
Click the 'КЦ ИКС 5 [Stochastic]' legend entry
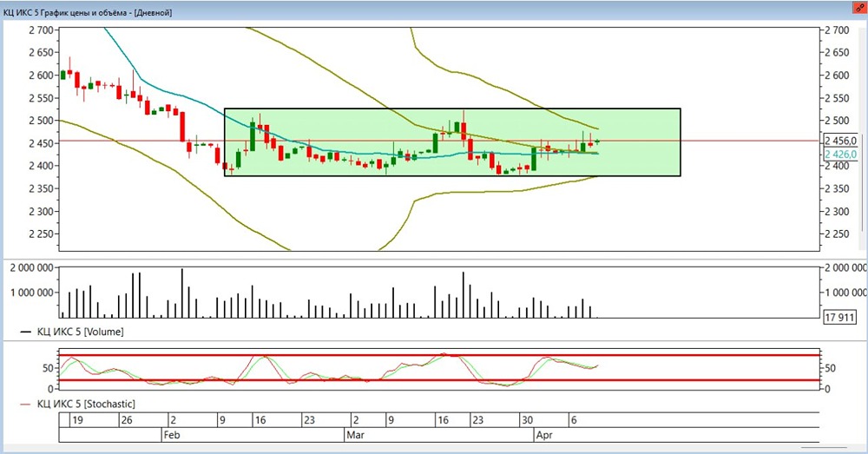coord(77,404)
